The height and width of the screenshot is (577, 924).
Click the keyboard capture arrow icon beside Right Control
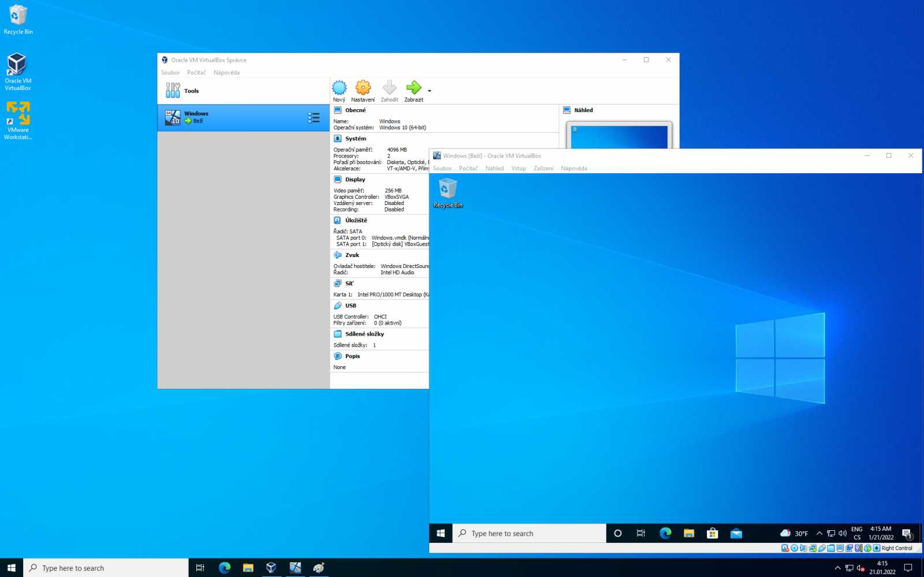click(877, 548)
